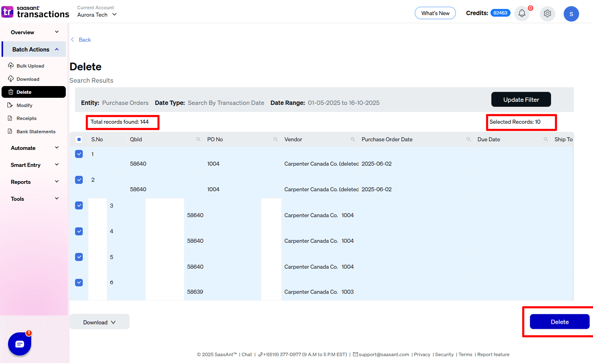This screenshot has width=593, height=364.
Task: Uncheck the checkbox on row 1
Action: coord(79,154)
